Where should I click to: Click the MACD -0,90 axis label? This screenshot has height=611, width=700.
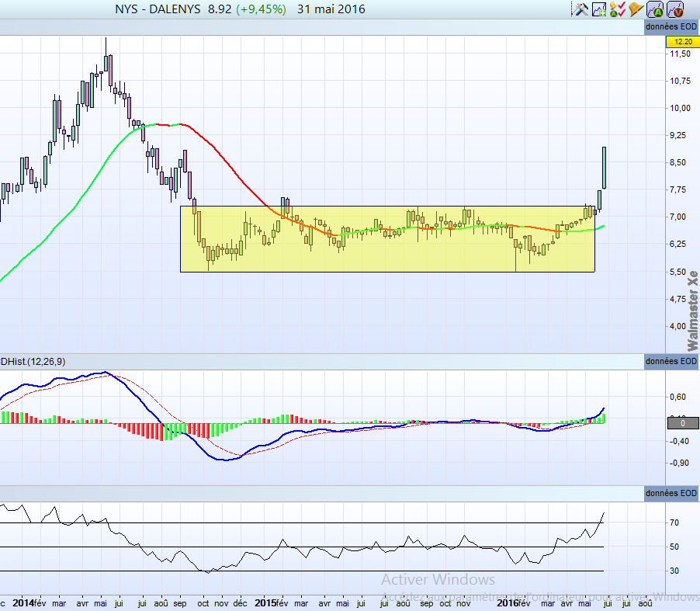[678, 463]
